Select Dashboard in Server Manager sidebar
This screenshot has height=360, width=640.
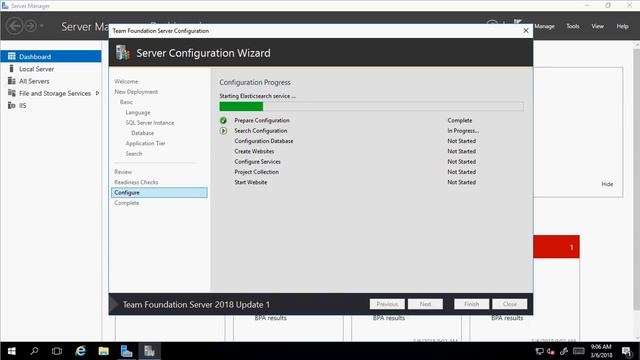pyautogui.click(x=51, y=56)
